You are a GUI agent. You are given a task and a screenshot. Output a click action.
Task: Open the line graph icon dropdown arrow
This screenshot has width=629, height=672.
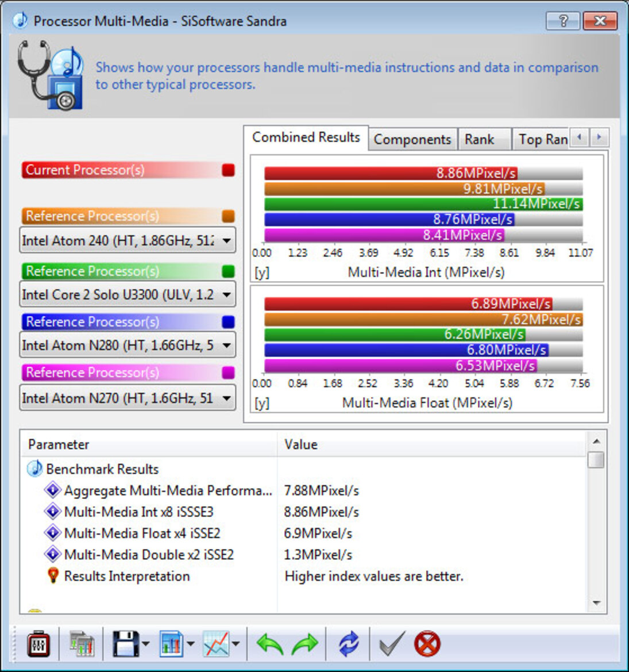click(x=236, y=644)
